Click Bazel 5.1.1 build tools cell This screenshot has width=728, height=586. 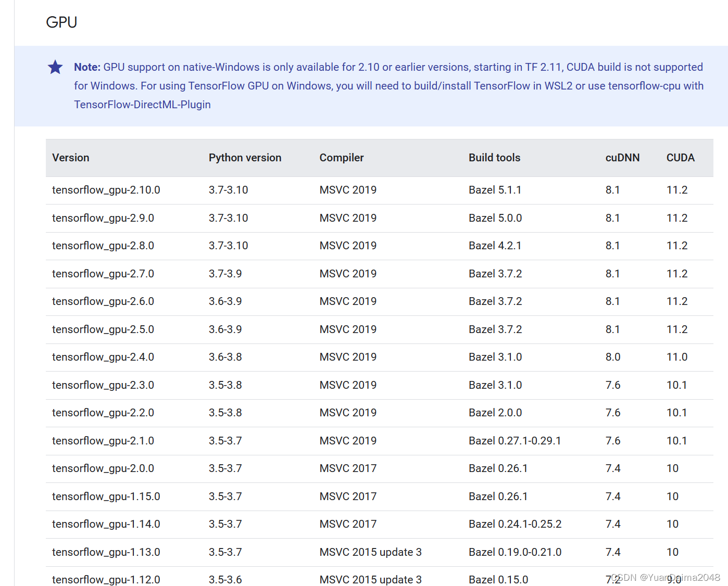495,190
